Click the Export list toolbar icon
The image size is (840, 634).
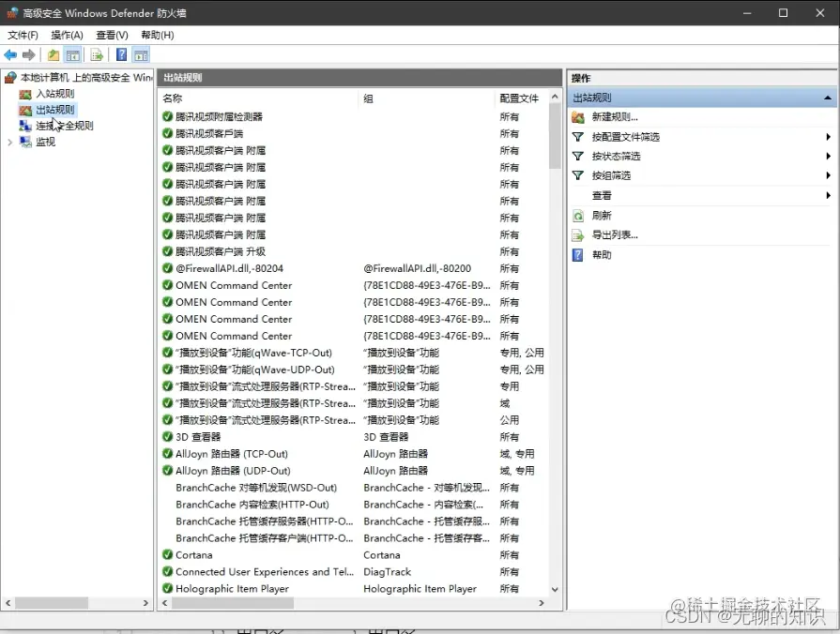coord(97,54)
